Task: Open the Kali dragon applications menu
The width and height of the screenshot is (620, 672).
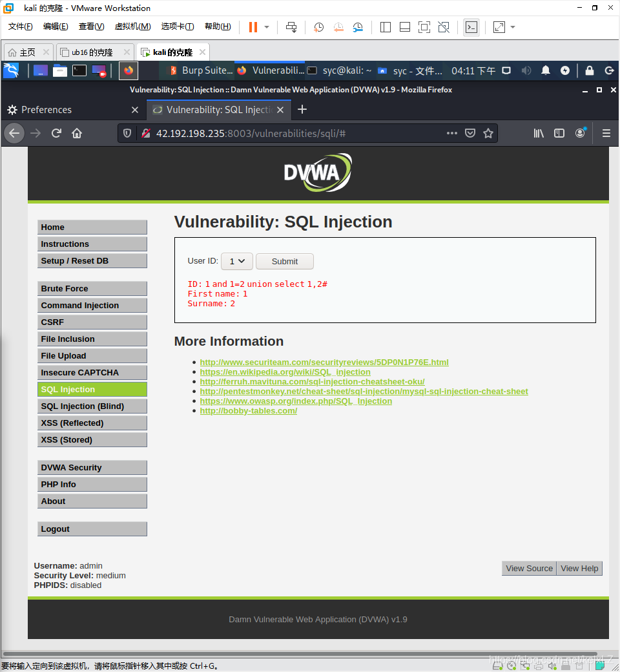Action: 11,70
